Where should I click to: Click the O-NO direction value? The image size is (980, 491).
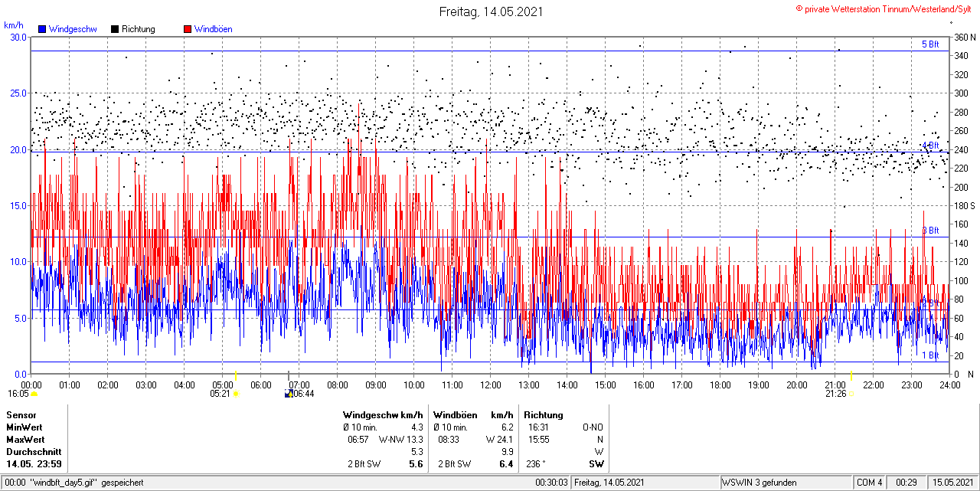[x=593, y=427]
